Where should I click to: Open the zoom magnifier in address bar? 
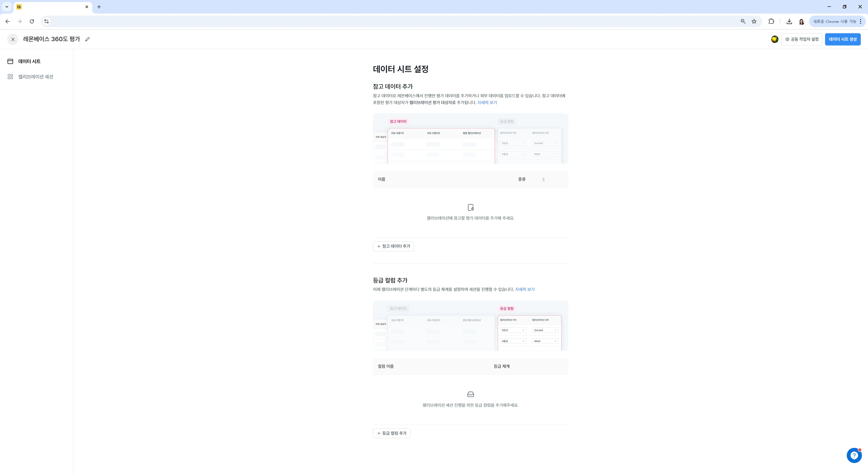pyautogui.click(x=743, y=21)
